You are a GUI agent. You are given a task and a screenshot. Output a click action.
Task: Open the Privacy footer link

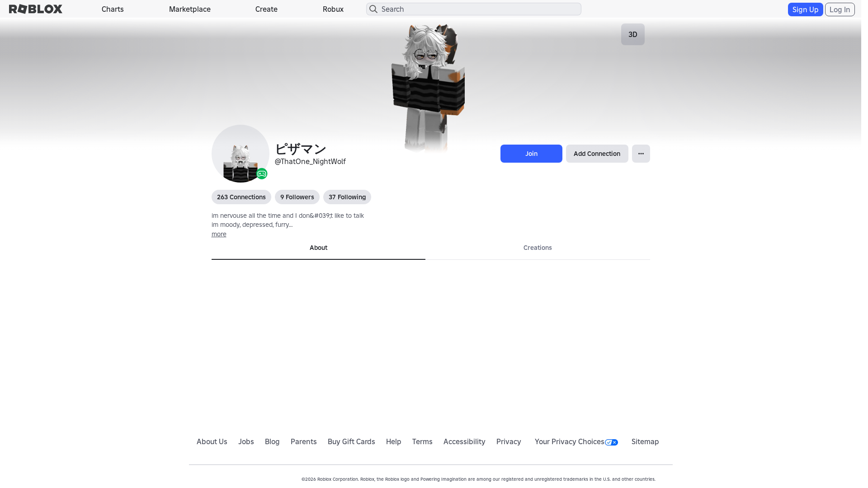click(509, 442)
